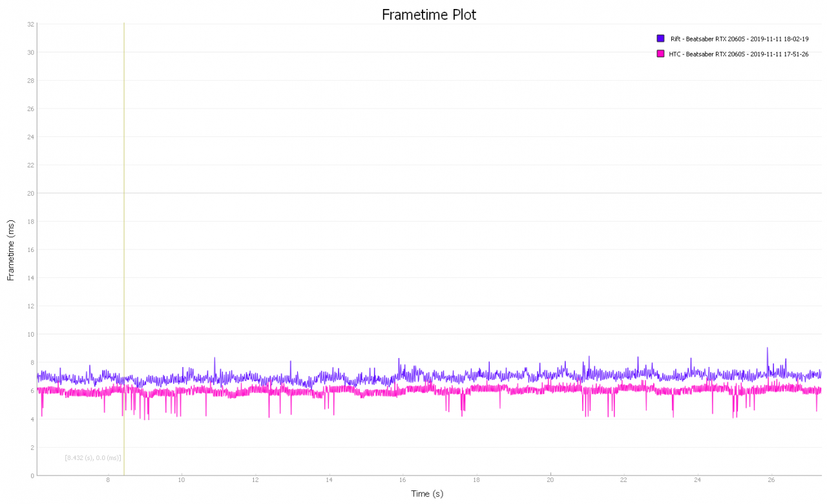827x504 pixels.
Task: Click the y-axis tick label 2
Action: point(32,447)
